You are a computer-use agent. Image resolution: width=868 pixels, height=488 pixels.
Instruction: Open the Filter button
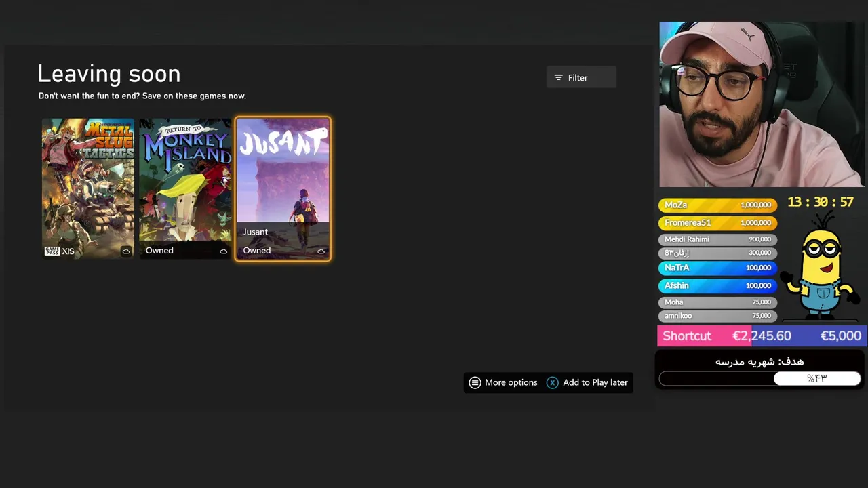(x=581, y=77)
